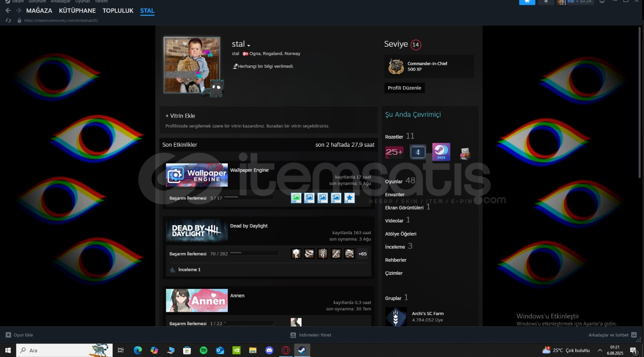Open the notifications bell

[546, 2]
